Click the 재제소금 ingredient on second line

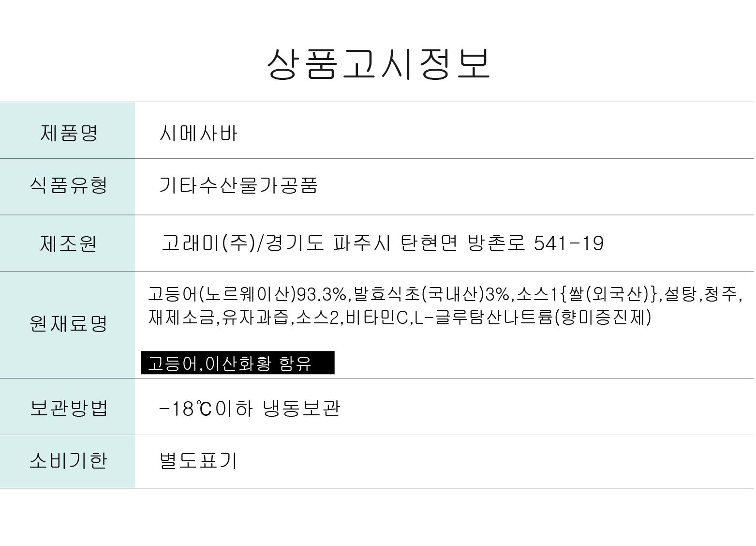pos(181,318)
